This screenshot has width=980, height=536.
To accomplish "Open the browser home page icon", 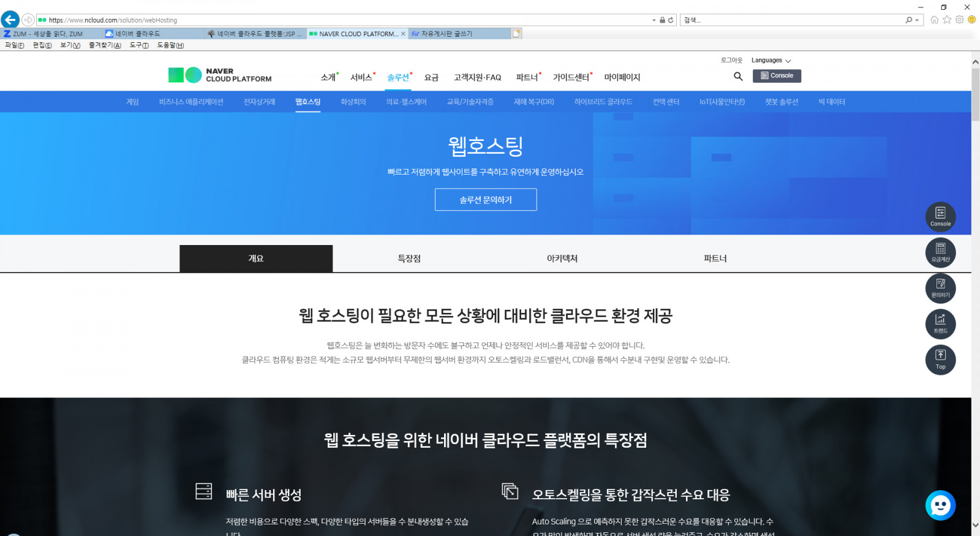I will point(935,20).
